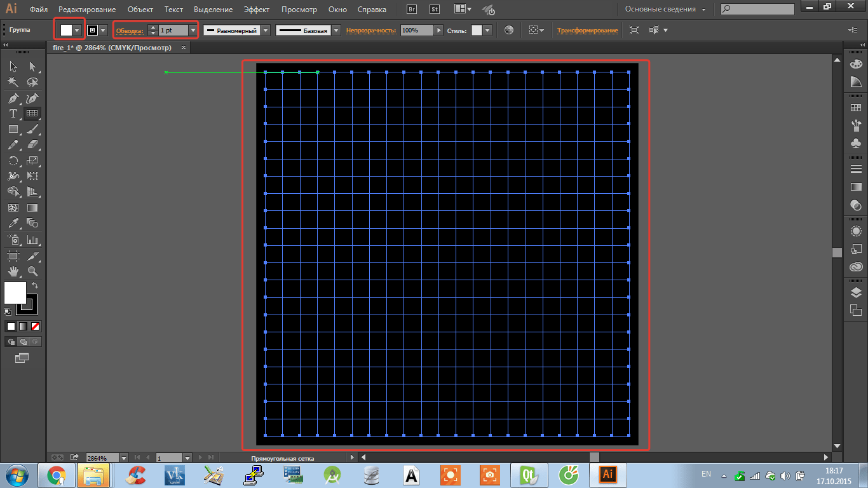
Task: Select the Eraser tool
Action: click(x=32, y=145)
